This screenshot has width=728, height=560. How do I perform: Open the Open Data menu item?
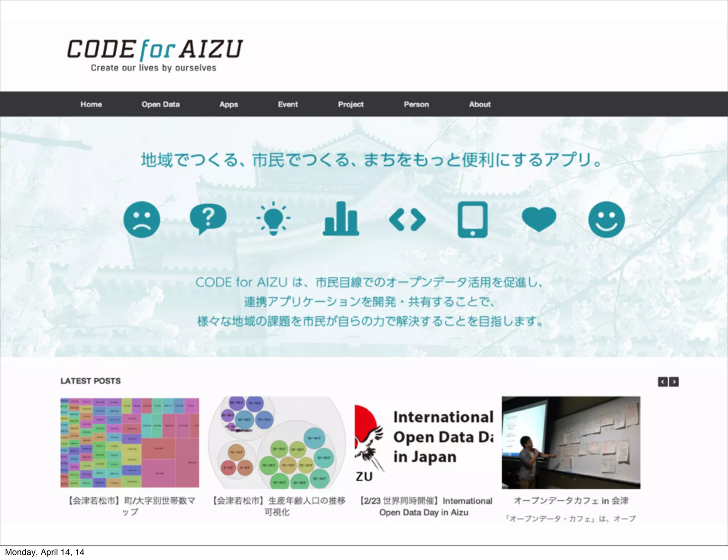[161, 104]
